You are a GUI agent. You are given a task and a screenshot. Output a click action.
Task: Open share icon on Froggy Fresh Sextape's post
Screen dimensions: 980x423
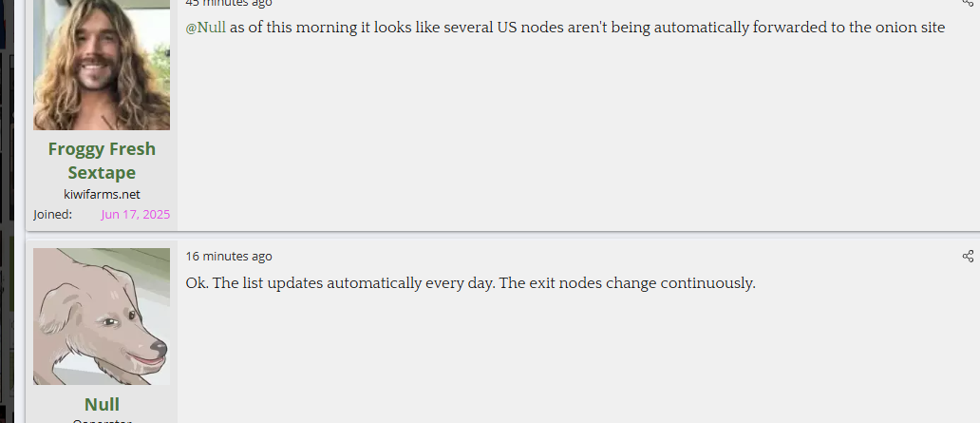pyautogui.click(x=968, y=3)
